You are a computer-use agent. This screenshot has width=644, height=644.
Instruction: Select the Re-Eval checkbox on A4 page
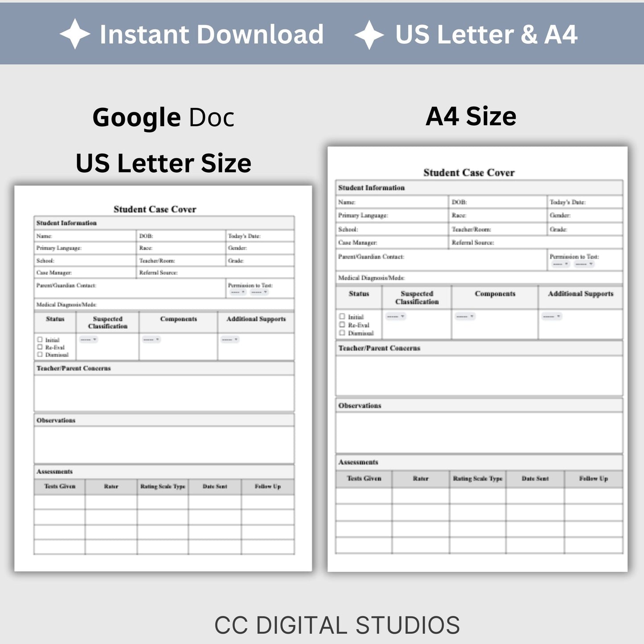coord(342,324)
